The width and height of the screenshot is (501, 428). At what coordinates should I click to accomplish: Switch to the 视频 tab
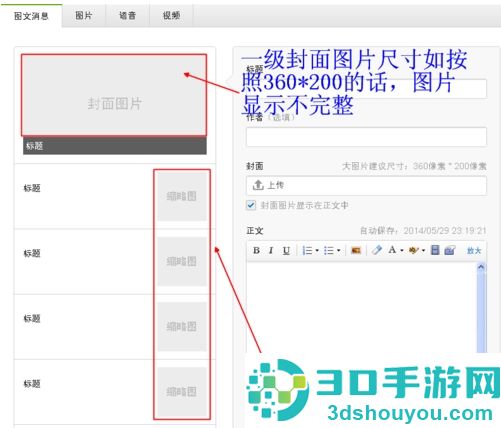pos(171,15)
